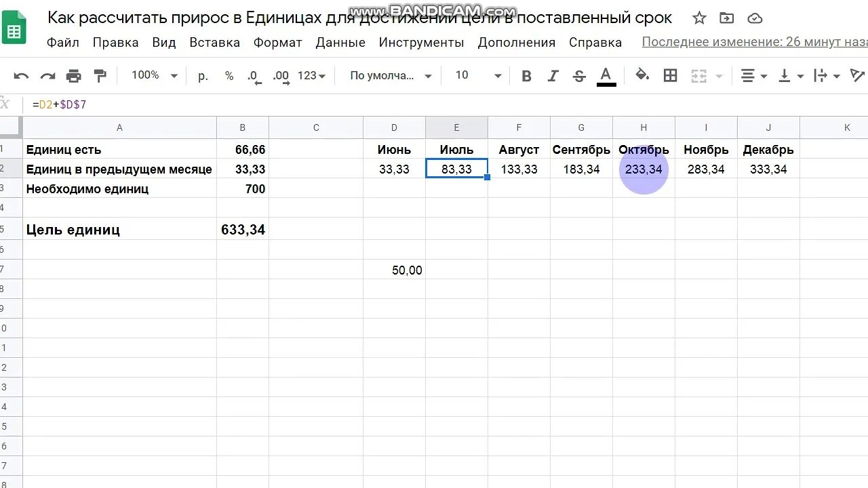The image size is (868, 488).
Task: Select cell 'Необходимо единиц'
Action: coord(120,189)
